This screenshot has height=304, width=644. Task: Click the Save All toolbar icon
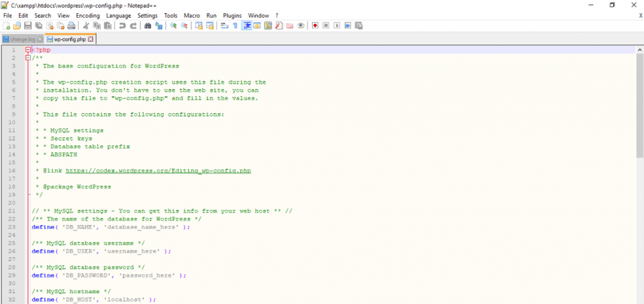click(x=38, y=25)
